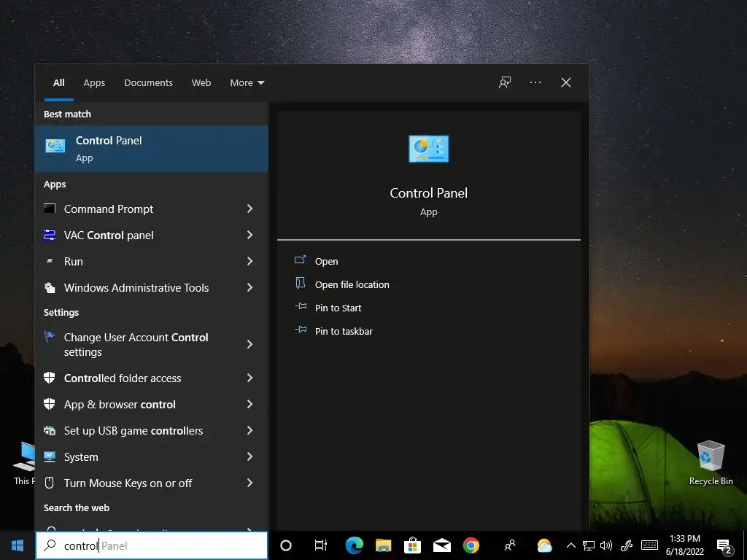The height and width of the screenshot is (560, 747).
Task: Open the More dropdown
Action: [x=247, y=83]
